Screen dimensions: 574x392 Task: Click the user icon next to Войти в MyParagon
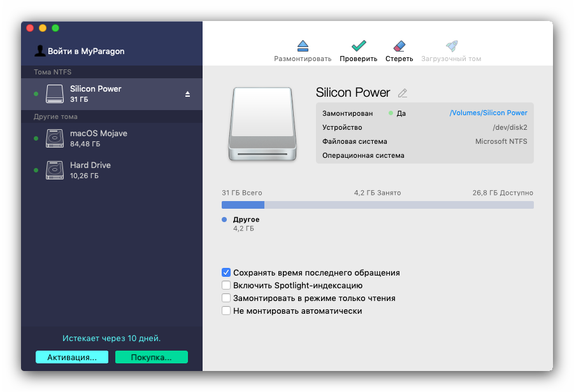(39, 51)
